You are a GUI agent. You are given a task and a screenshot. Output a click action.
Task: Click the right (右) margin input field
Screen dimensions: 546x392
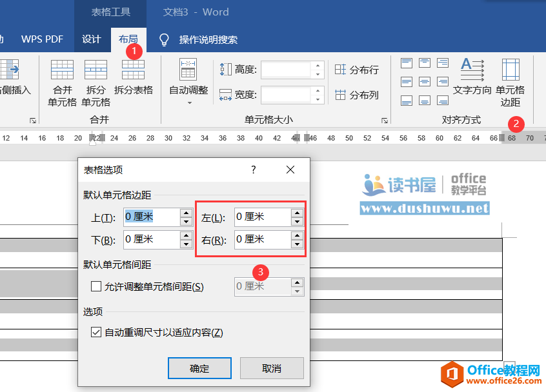(261, 239)
